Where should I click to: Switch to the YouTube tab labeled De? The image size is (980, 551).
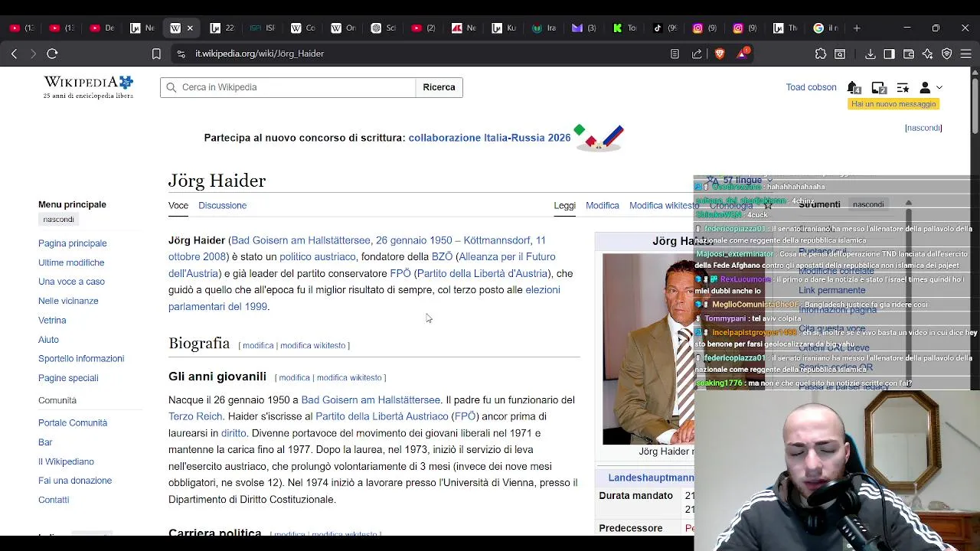point(101,28)
